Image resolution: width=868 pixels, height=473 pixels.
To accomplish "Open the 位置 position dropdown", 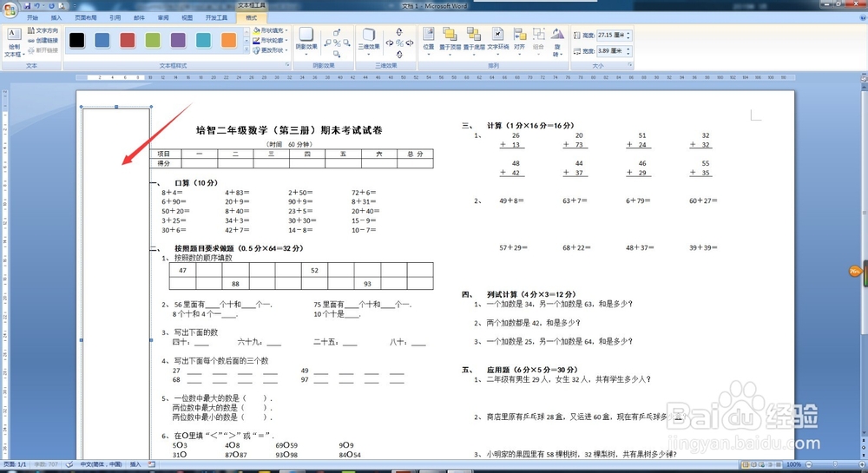I will pyautogui.click(x=429, y=42).
